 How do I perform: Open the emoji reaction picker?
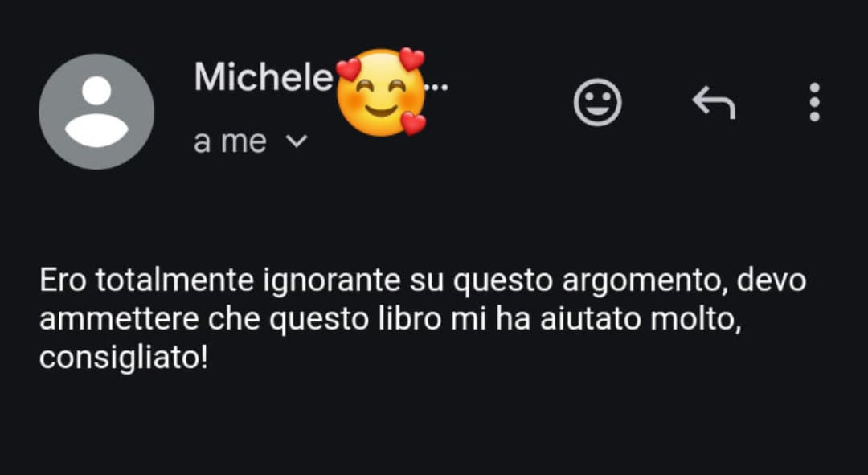pyautogui.click(x=597, y=102)
